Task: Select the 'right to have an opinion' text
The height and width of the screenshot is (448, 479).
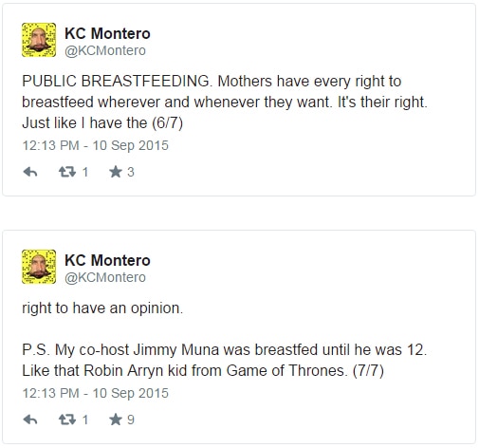Action: 102,308
